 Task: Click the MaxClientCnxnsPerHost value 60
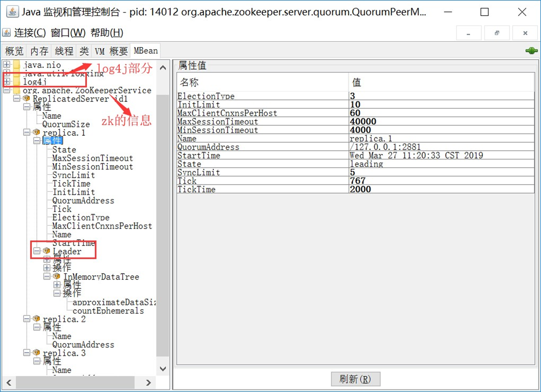[x=441, y=113]
